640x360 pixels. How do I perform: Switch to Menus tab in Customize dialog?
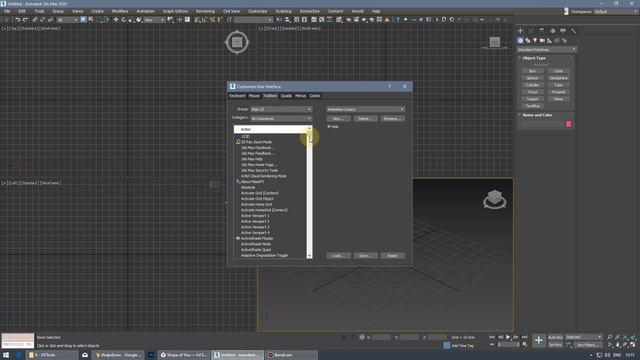300,96
